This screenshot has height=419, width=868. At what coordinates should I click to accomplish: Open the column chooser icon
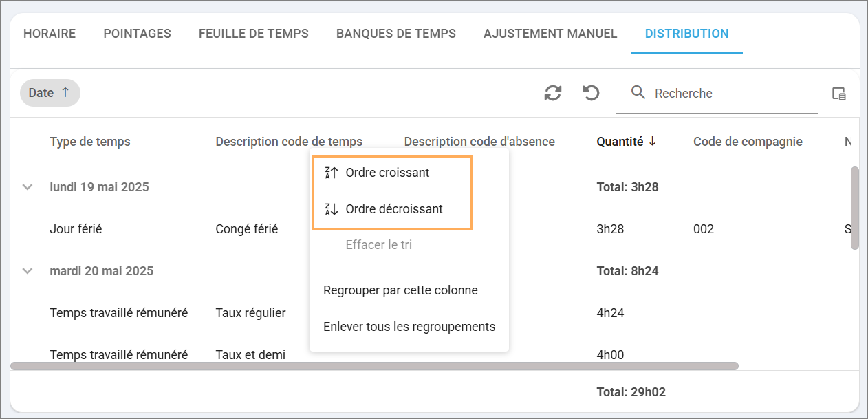click(x=838, y=94)
